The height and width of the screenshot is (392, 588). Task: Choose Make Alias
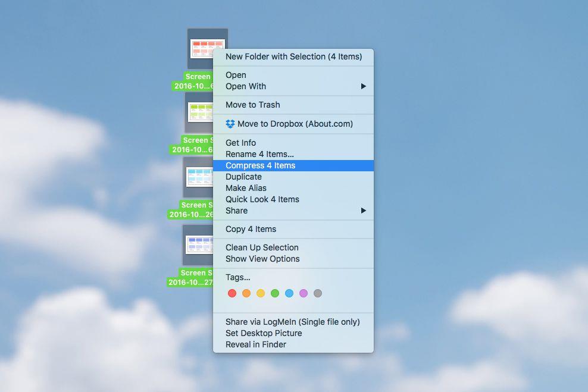point(293,188)
